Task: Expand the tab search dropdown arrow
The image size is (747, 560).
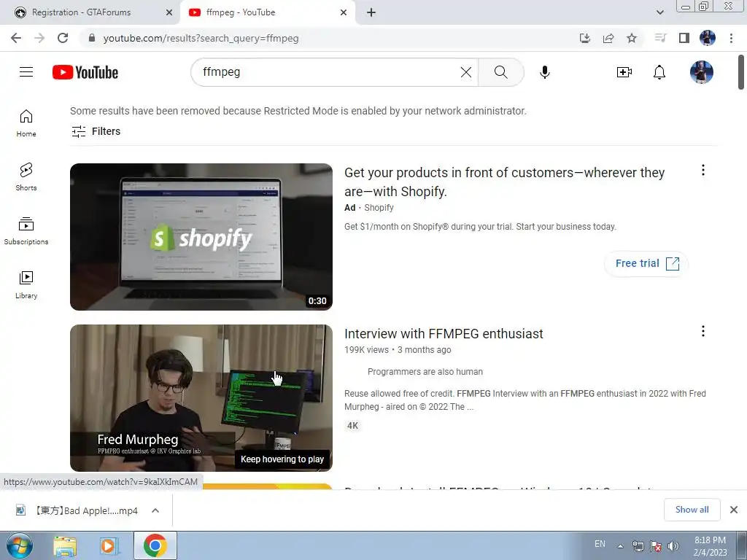Action: tap(659, 12)
